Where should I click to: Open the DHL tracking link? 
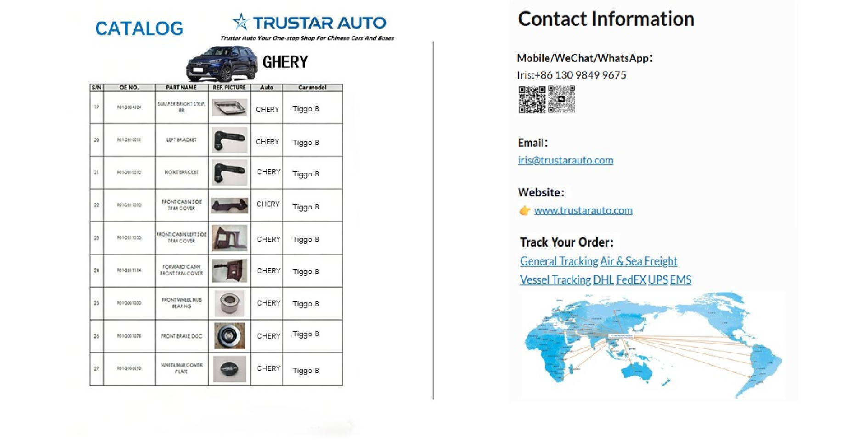603,280
